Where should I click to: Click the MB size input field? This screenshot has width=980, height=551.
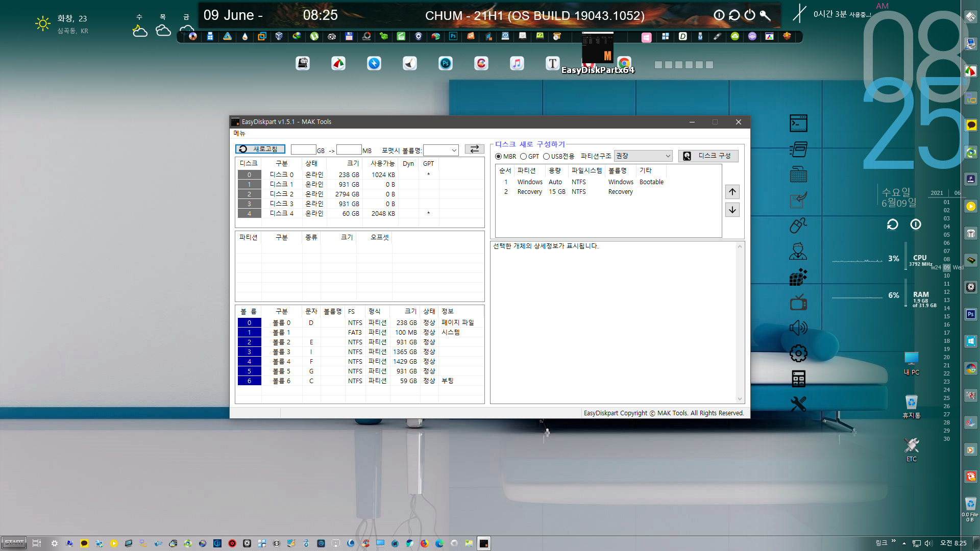pos(349,149)
